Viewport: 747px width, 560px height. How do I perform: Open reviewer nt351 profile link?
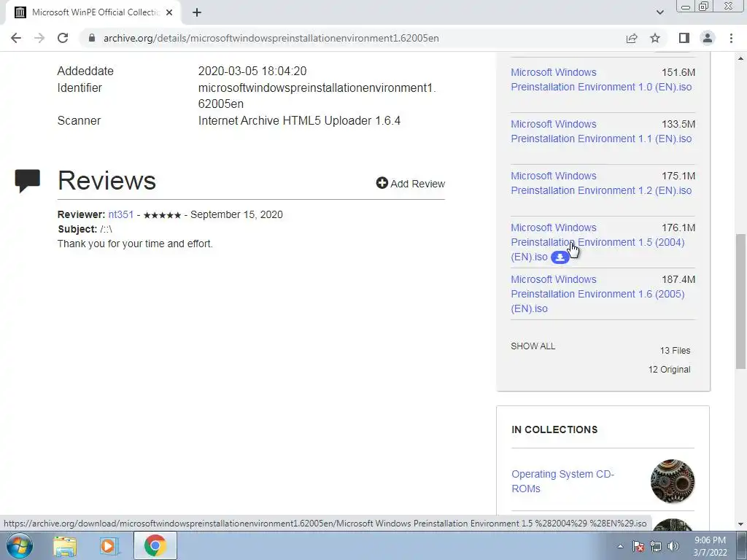click(121, 214)
